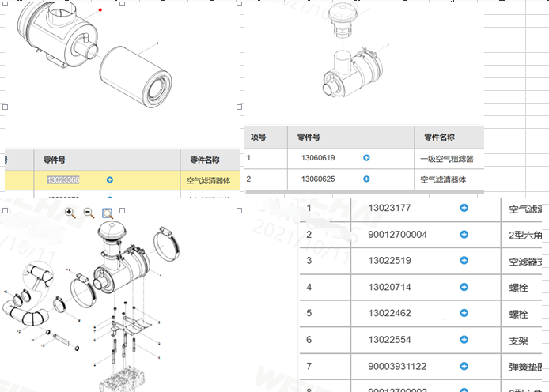The width and height of the screenshot is (549, 392).
Task: Click the zoom out magnifier icon
Action: 89,213
